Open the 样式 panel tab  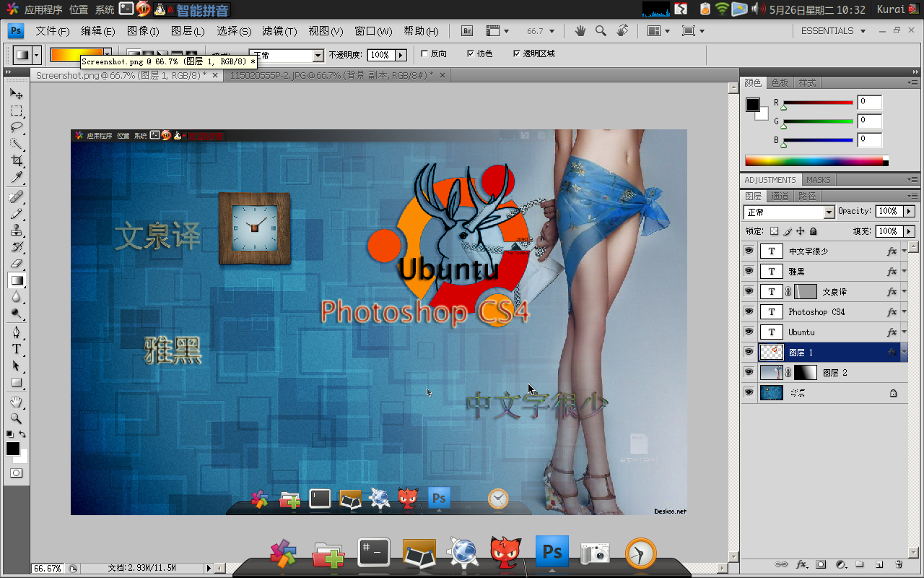click(x=807, y=82)
